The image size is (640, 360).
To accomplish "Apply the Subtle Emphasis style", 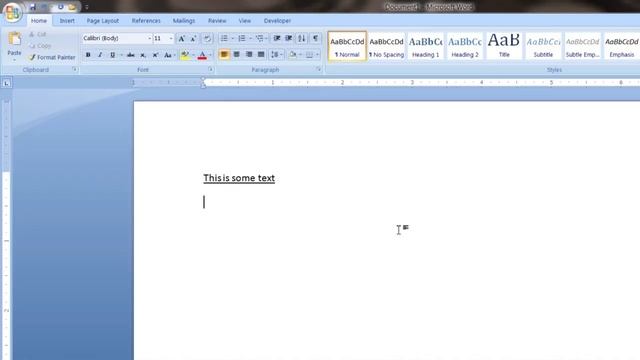I will [x=582, y=46].
